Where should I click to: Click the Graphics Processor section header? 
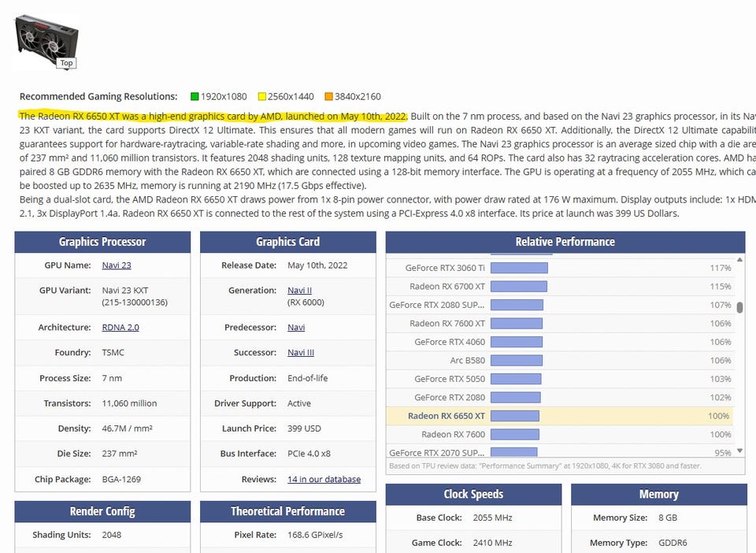102,242
